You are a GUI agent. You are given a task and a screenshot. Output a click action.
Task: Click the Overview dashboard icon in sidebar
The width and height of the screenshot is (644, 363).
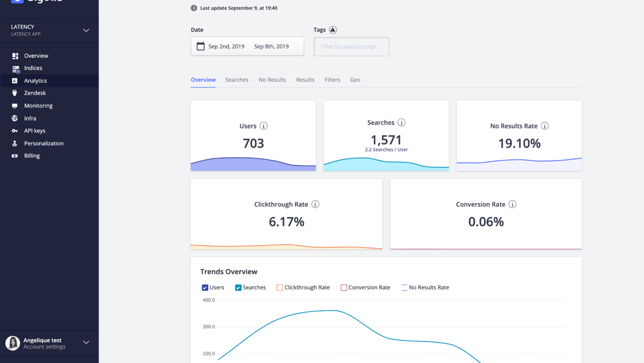click(x=15, y=56)
